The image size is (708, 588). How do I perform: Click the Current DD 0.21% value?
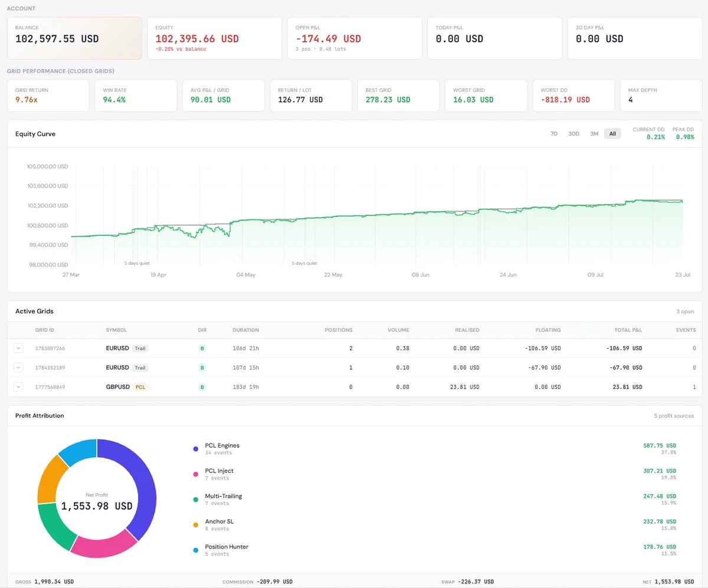[655, 137]
